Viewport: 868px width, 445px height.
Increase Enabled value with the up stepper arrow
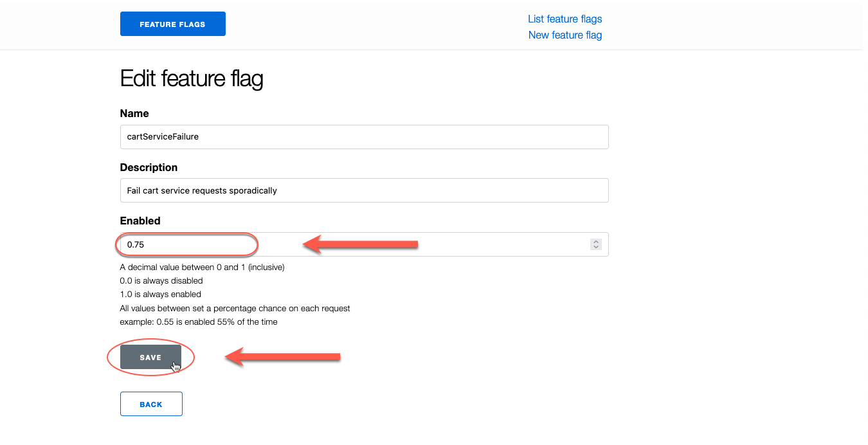click(596, 241)
